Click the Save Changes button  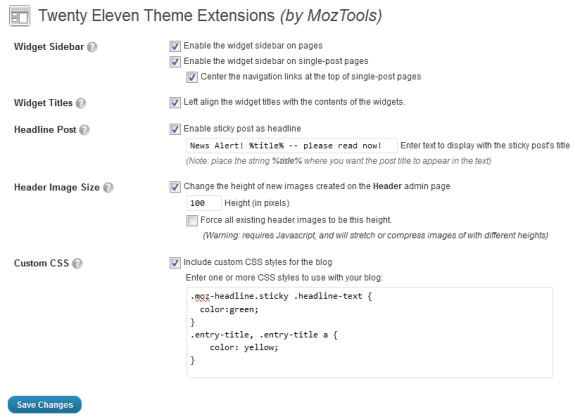[45, 405]
